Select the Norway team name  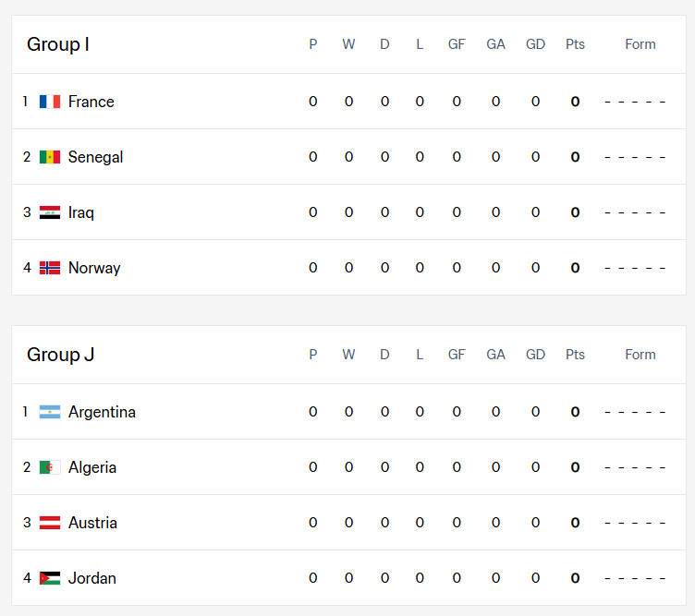[94, 268]
